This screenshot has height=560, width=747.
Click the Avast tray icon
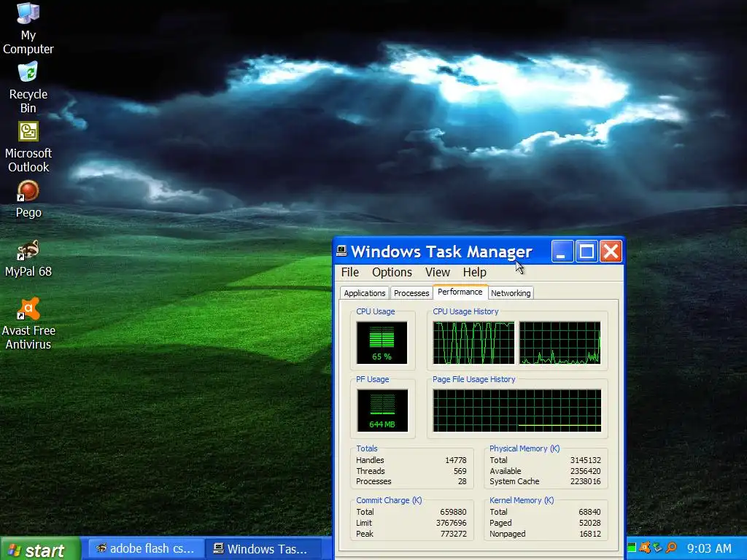tap(645, 548)
